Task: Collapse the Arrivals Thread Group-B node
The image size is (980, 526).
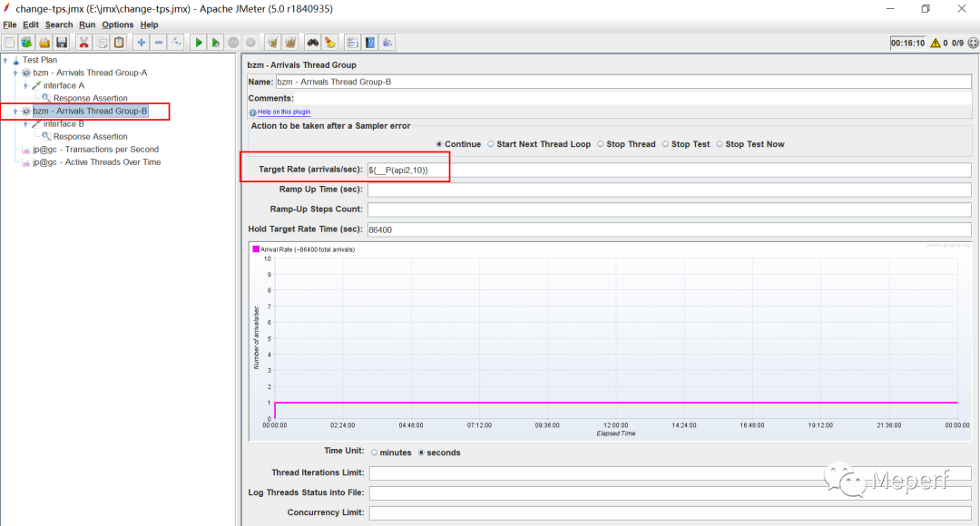Action: pos(15,112)
